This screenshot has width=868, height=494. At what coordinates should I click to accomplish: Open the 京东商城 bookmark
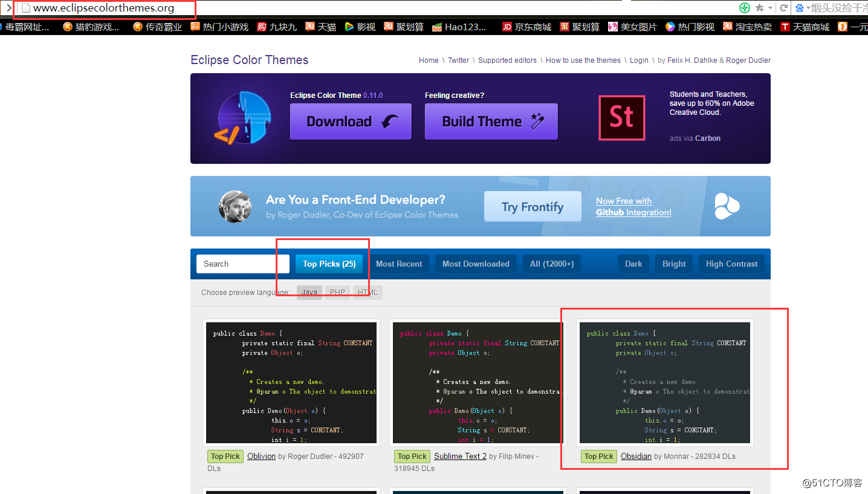pos(526,27)
